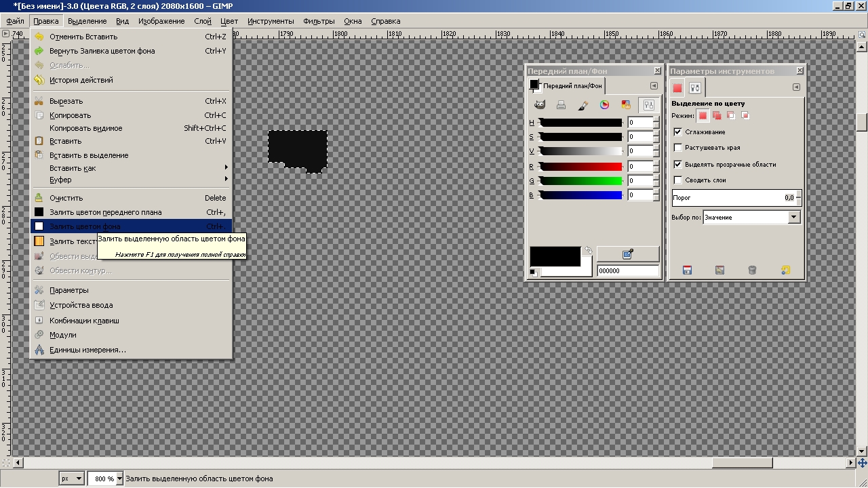
Task: Select the Select by Color tool options tab
Action: (x=677, y=87)
